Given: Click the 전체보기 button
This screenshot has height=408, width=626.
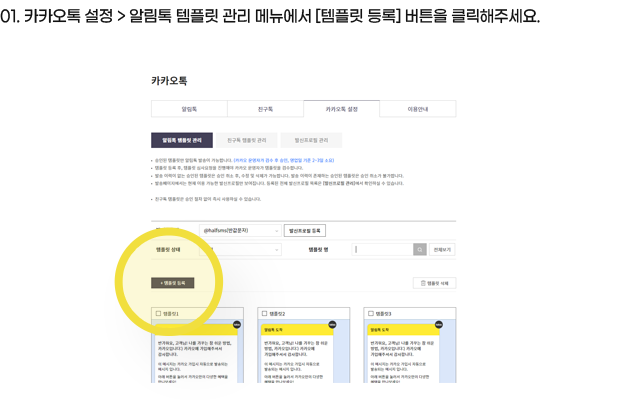Looking at the screenshot, I should coord(442,250).
